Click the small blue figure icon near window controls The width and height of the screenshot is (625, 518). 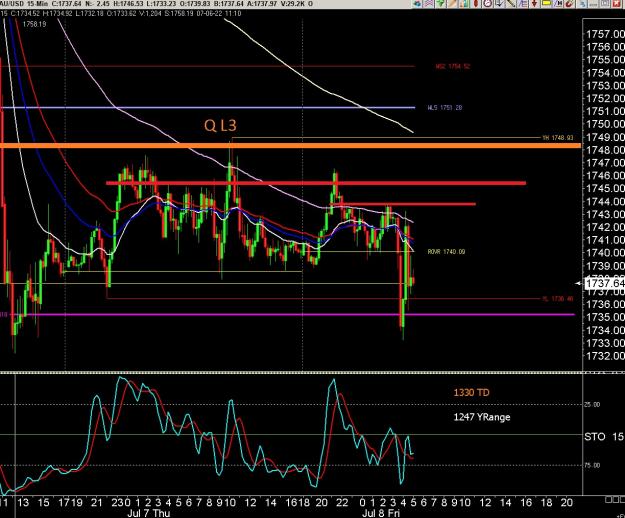582,4
